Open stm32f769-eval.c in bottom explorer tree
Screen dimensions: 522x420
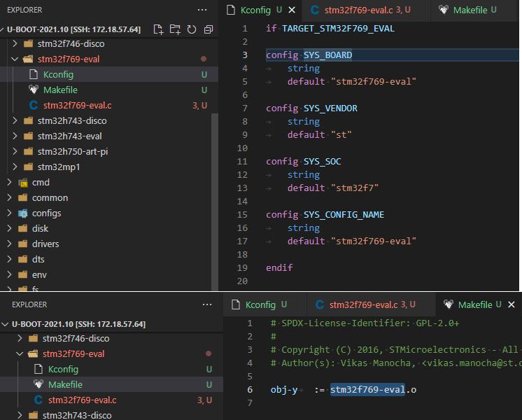tap(111, 400)
